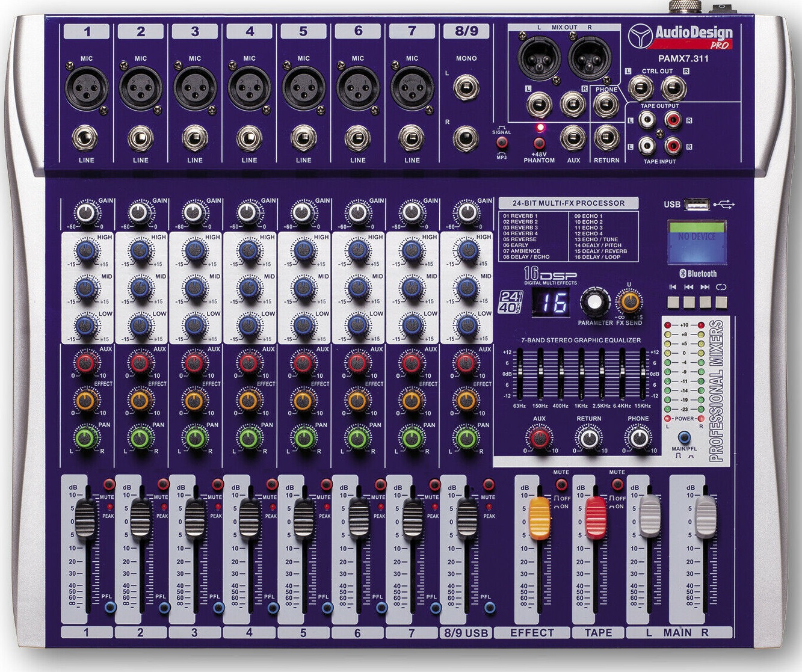Click the channel 5 MID EQ knob
Image resolution: width=802 pixels, height=672 pixels.
pyautogui.click(x=303, y=288)
